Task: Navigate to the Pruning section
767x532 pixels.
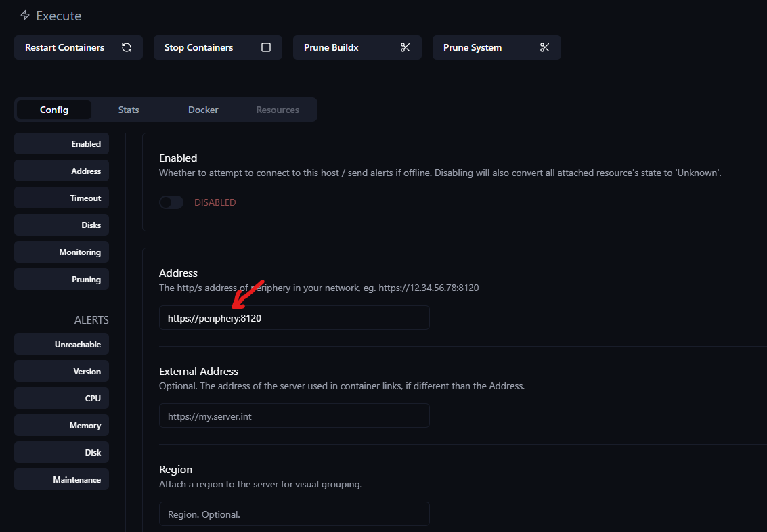Action: (x=62, y=280)
